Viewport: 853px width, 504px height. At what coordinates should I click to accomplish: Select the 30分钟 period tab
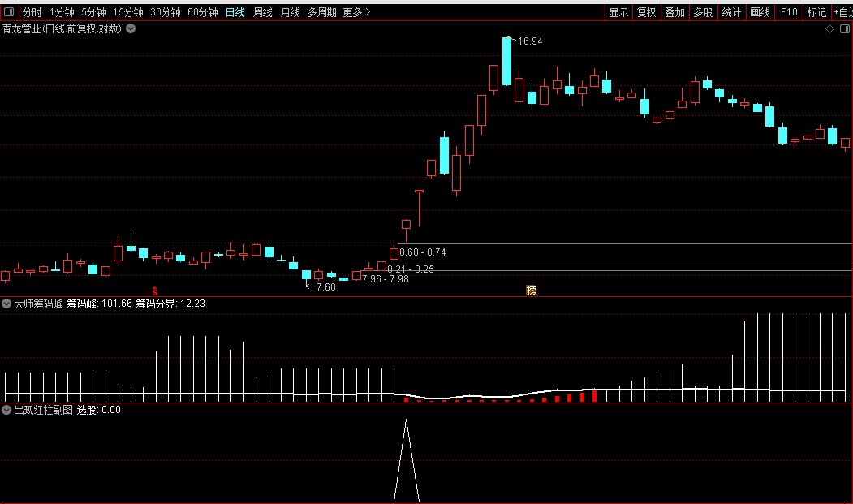coord(166,12)
